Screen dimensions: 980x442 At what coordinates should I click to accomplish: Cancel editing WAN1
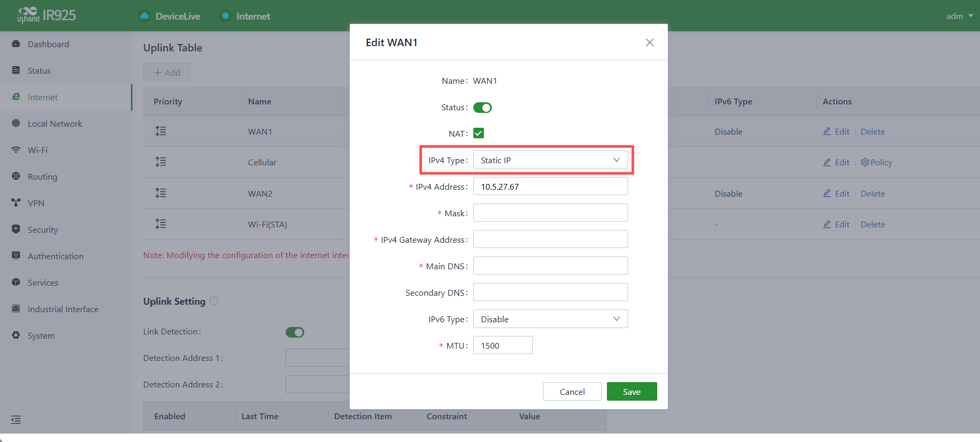[x=572, y=392]
